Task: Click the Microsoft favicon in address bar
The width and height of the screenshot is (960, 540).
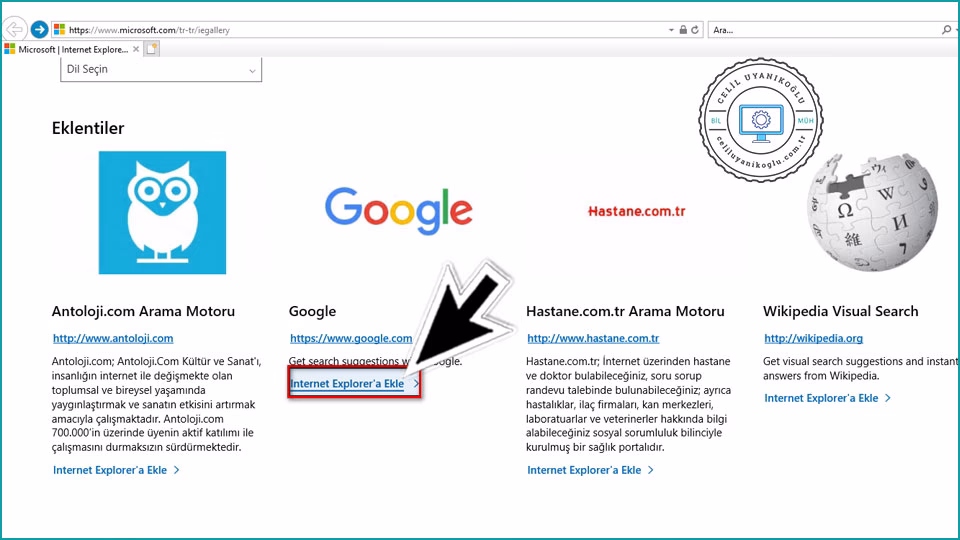Action: point(59,29)
